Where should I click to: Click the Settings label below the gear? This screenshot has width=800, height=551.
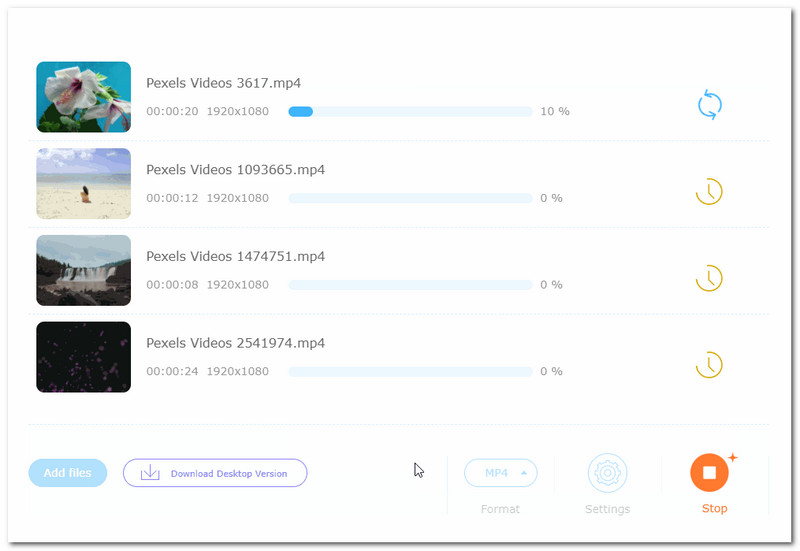click(x=607, y=509)
